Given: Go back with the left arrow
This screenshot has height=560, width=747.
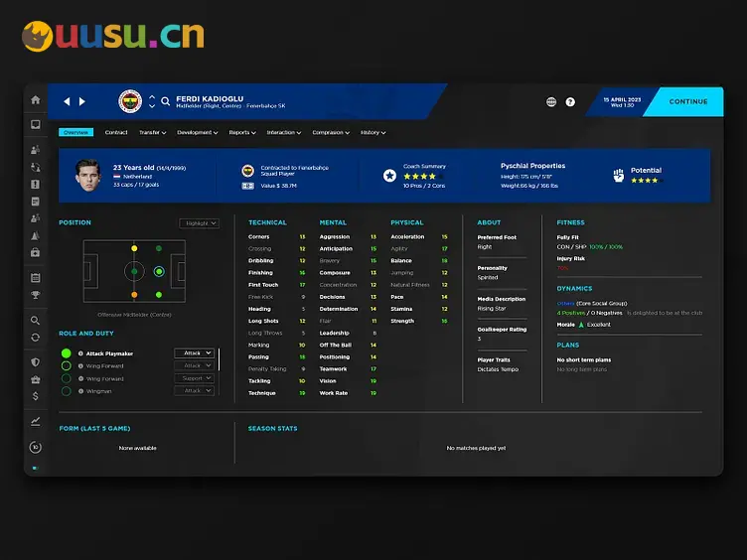Looking at the screenshot, I should tap(68, 101).
